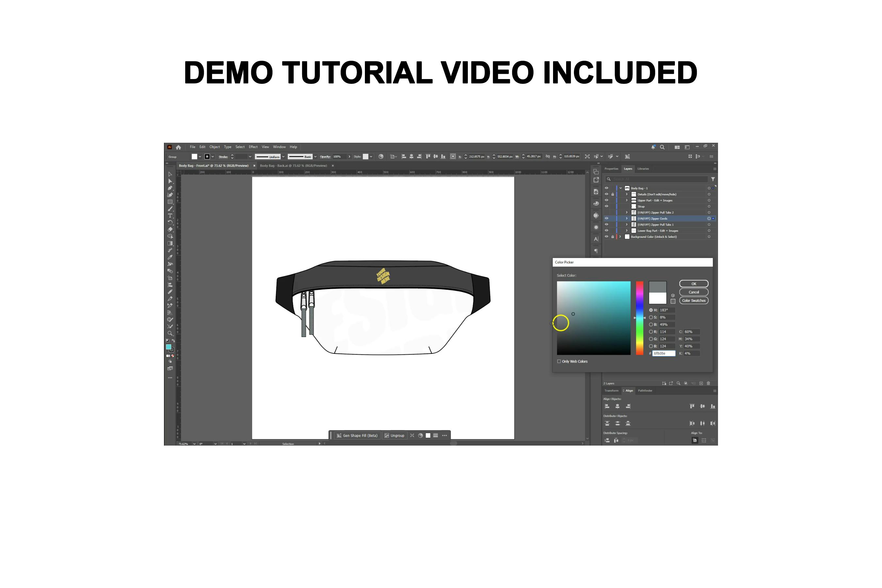Enable Only Web Colors checkbox
The image size is (882, 588).
pyautogui.click(x=559, y=362)
